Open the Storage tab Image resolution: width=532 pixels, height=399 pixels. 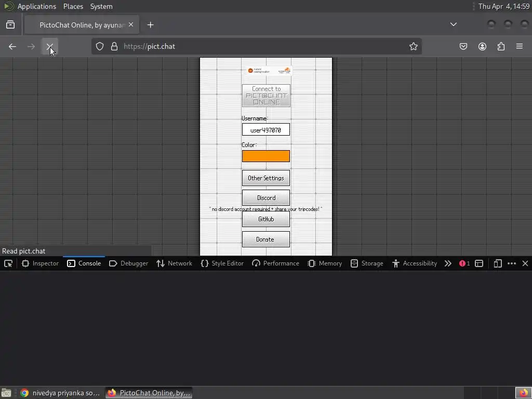point(367,263)
